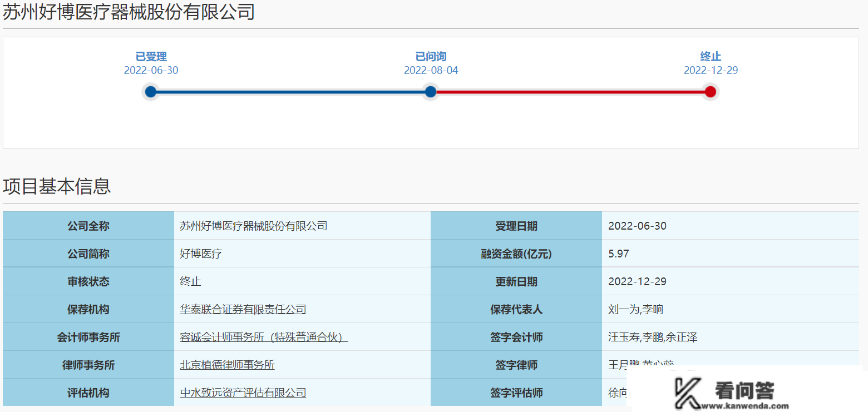This screenshot has width=868, height=412.
Task: Click the 已受理 status label
Action: coord(151,57)
